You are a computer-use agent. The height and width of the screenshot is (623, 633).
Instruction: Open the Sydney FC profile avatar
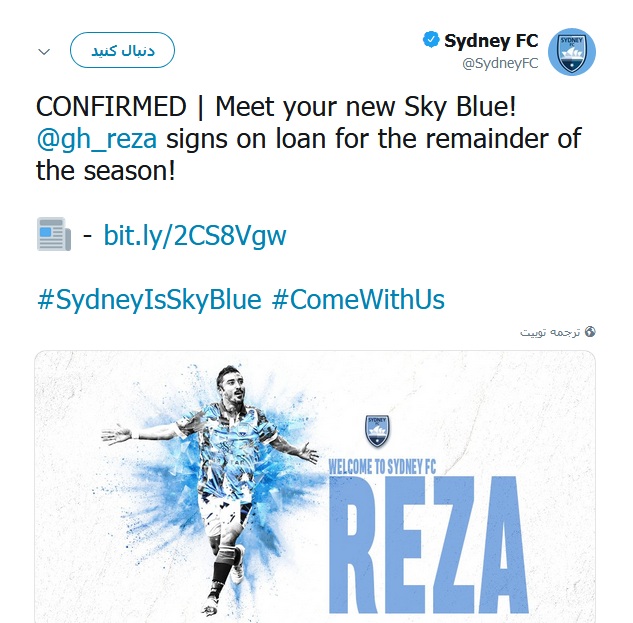pyautogui.click(x=571, y=52)
